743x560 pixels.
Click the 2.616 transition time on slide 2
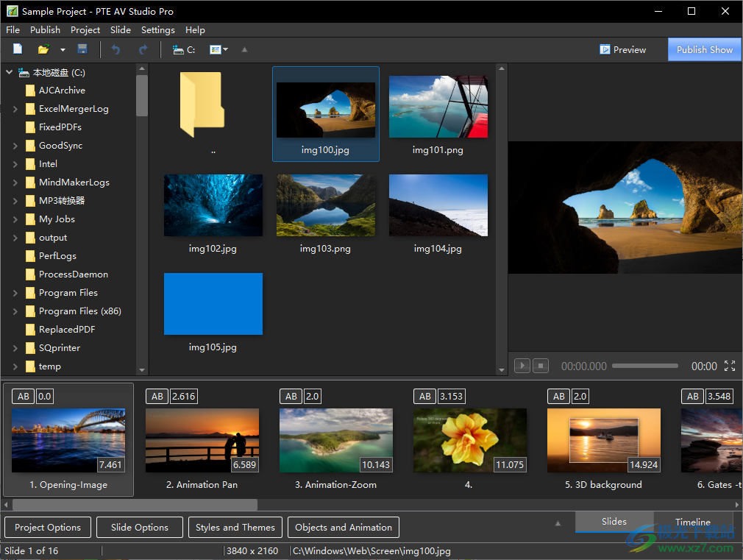coord(184,397)
